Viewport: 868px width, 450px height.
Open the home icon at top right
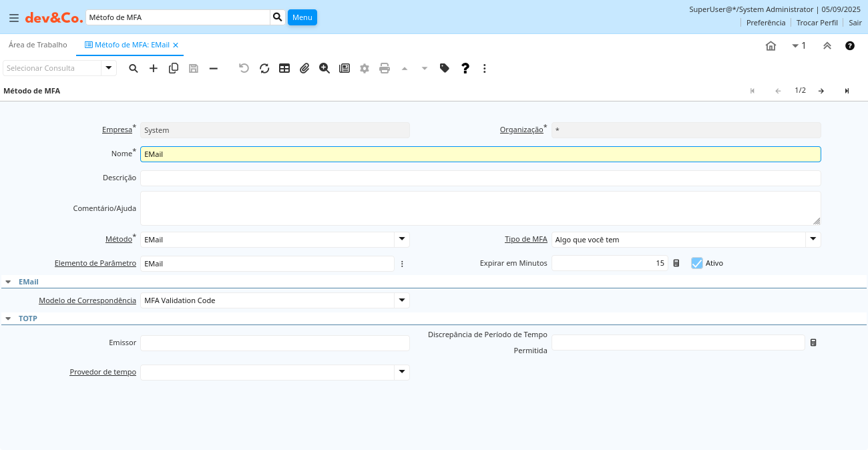(771, 45)
